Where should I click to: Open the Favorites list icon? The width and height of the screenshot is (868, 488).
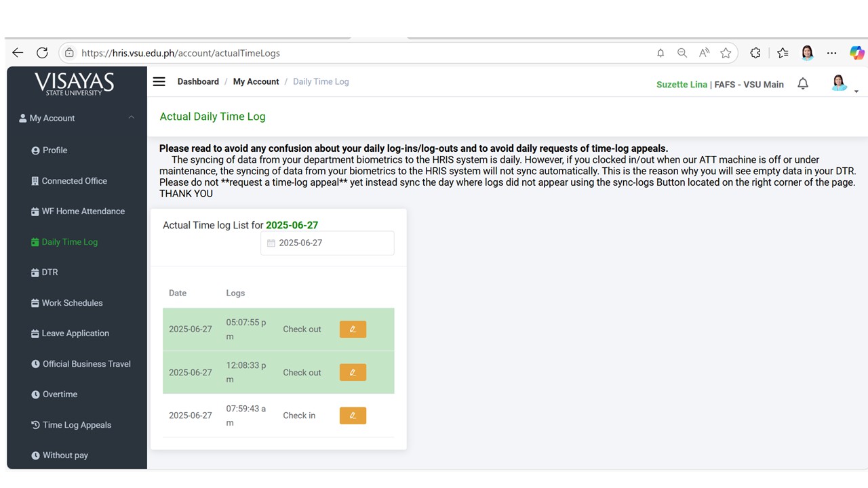coord(783,53)
